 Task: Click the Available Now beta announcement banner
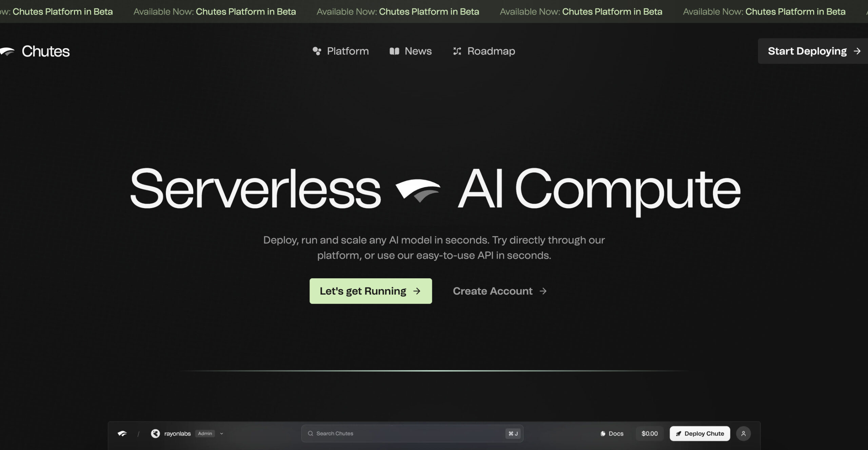398,12
